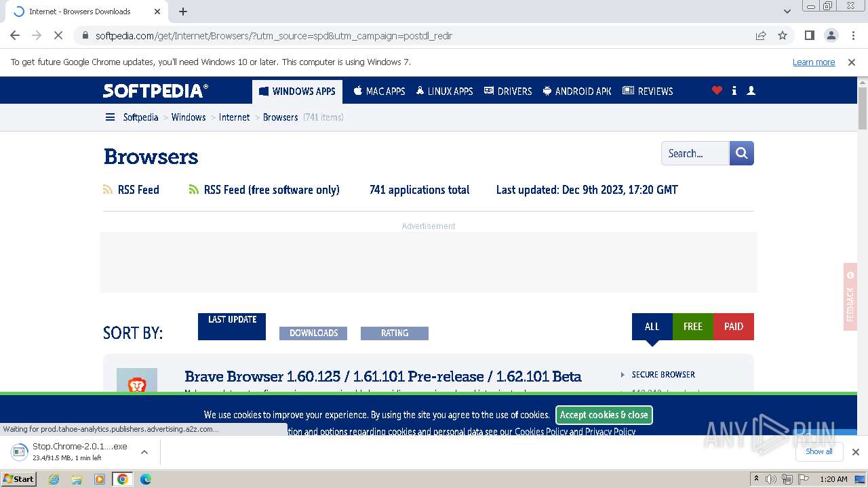Click the Secure Browser tag
This screenshot has width=868, height=488.
click(663, 374)
